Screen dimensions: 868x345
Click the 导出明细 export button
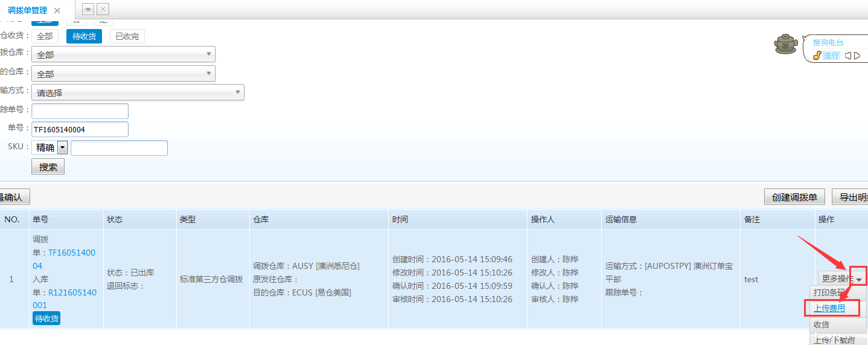click(x=850, y=197)
